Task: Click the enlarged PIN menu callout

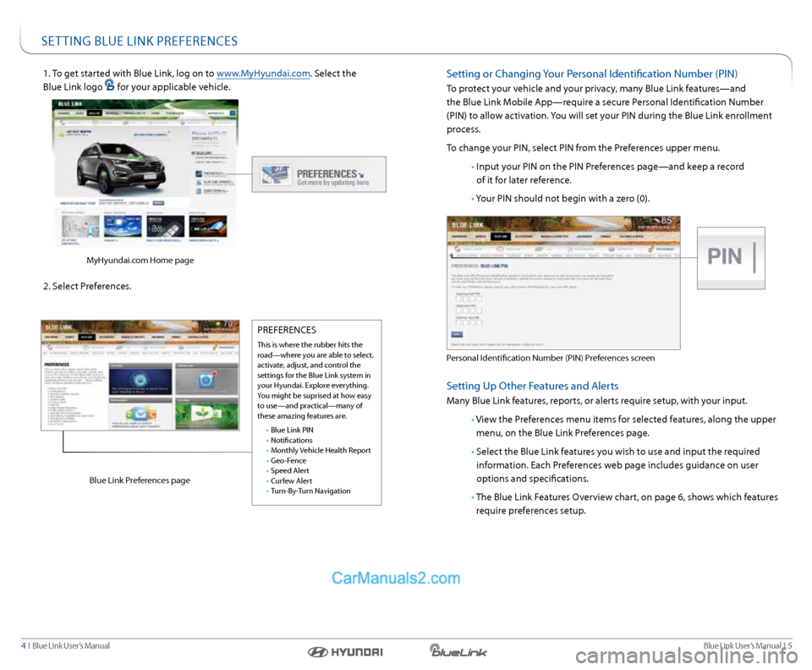Action: tap(730, 257)
